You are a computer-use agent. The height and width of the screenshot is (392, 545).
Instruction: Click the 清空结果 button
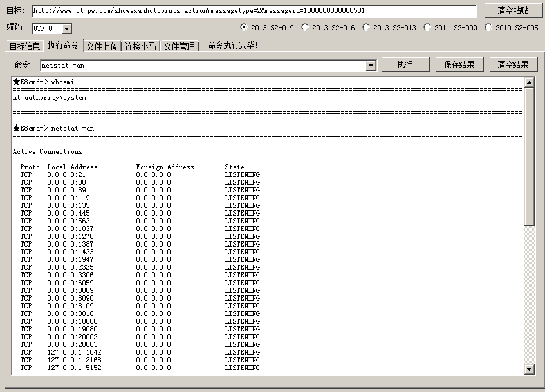point(513,65)
